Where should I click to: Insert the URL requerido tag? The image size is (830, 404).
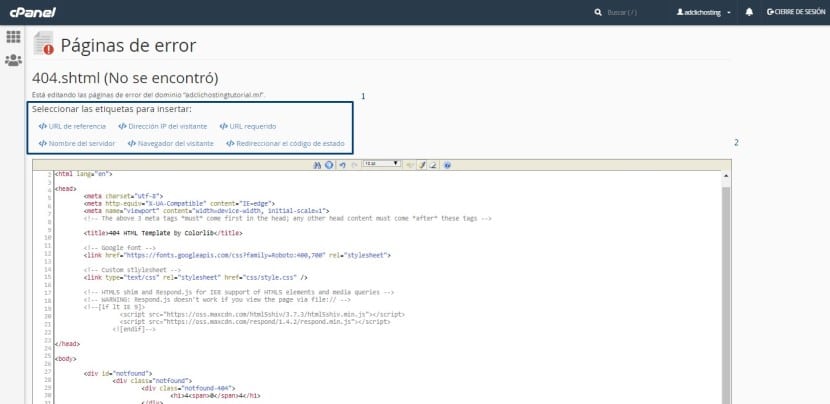(248, 127)
